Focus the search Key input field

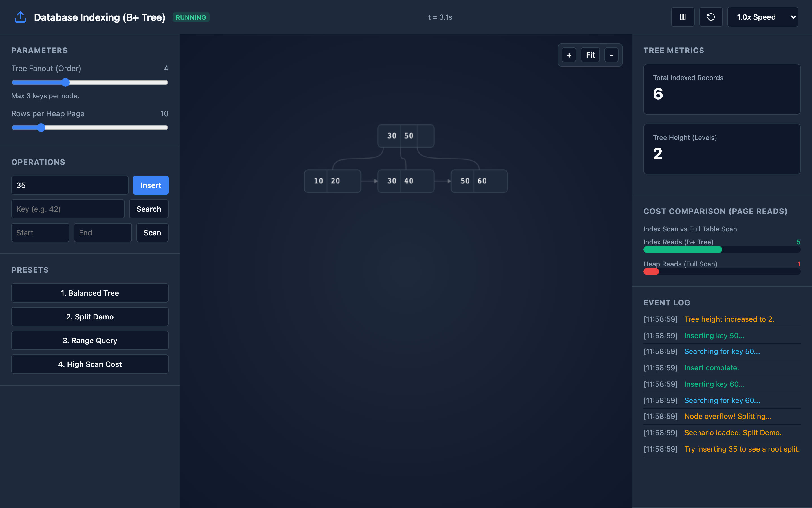(68, 209)
